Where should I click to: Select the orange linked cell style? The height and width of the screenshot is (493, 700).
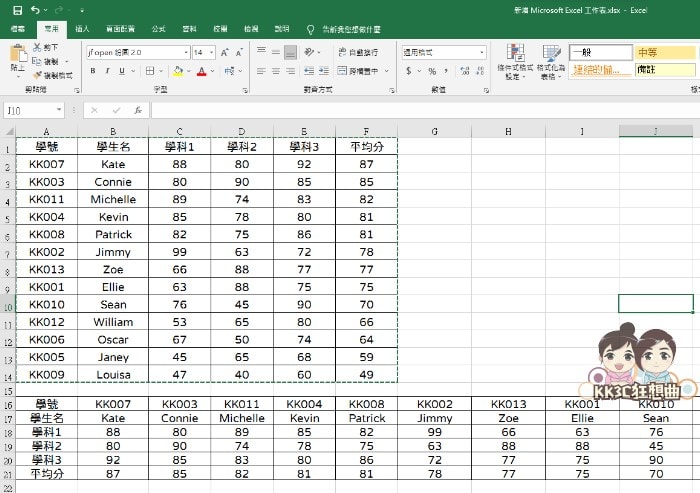601,70
